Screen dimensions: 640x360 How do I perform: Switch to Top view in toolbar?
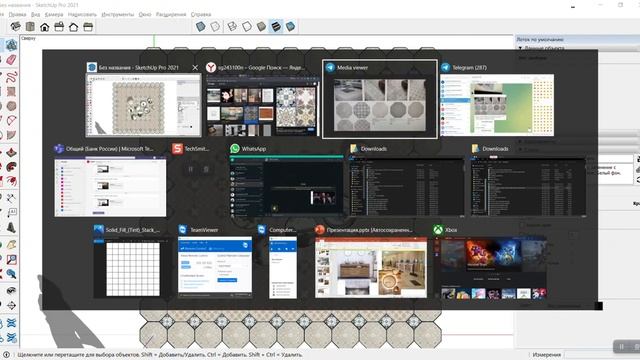(x=30, y=27)
